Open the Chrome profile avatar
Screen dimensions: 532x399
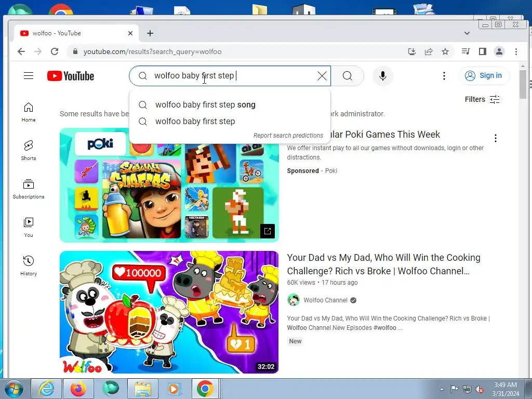499,51
